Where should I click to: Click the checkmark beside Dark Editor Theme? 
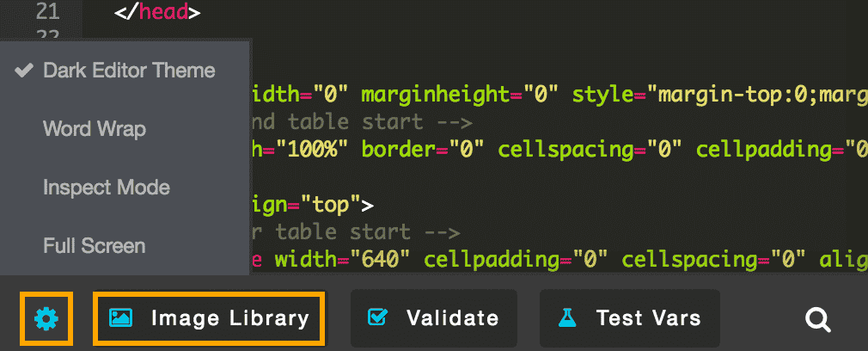24,70
